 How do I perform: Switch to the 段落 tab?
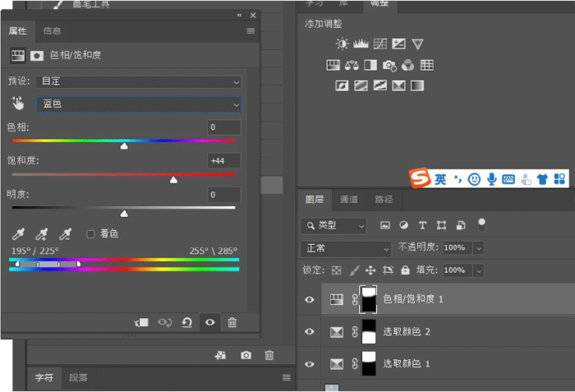pyautogui.click(x=79, y=378)
